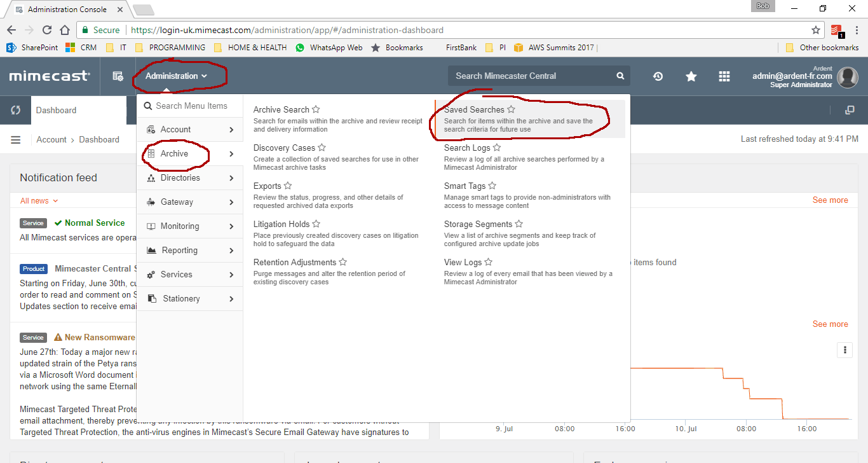The width and height of the screenshot is (868, 463).
Task: Open the All news filter dropdown
Action: (x=39, y=201)
